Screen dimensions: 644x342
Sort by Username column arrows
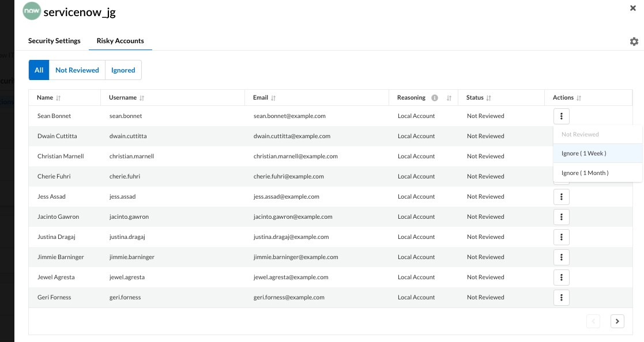[x=142, y=98]
